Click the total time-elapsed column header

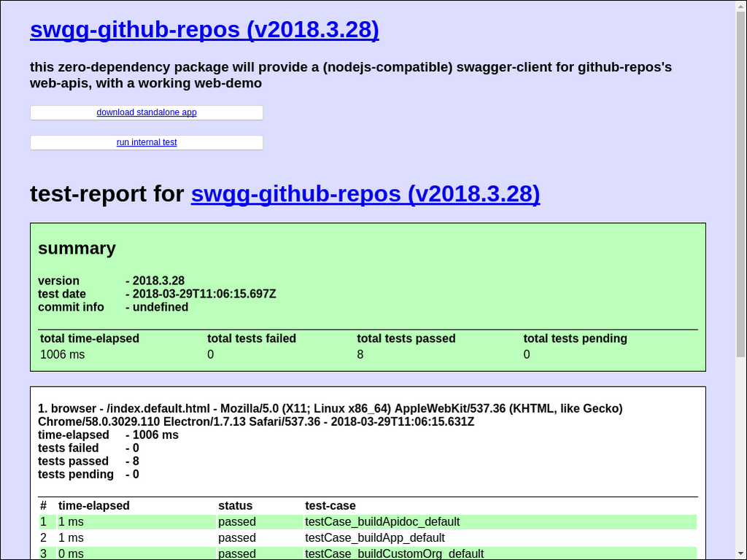click(90, 338)
